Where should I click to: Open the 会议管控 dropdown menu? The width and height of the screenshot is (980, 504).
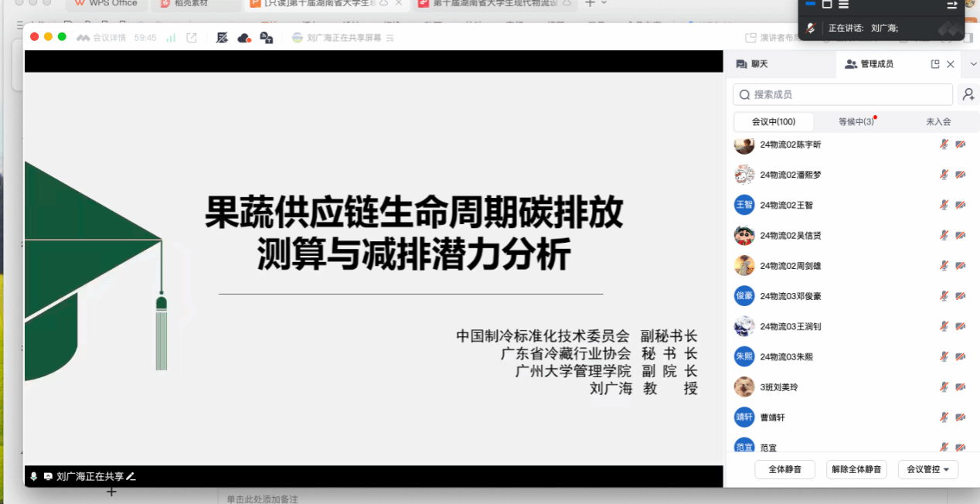click(927, 469)
